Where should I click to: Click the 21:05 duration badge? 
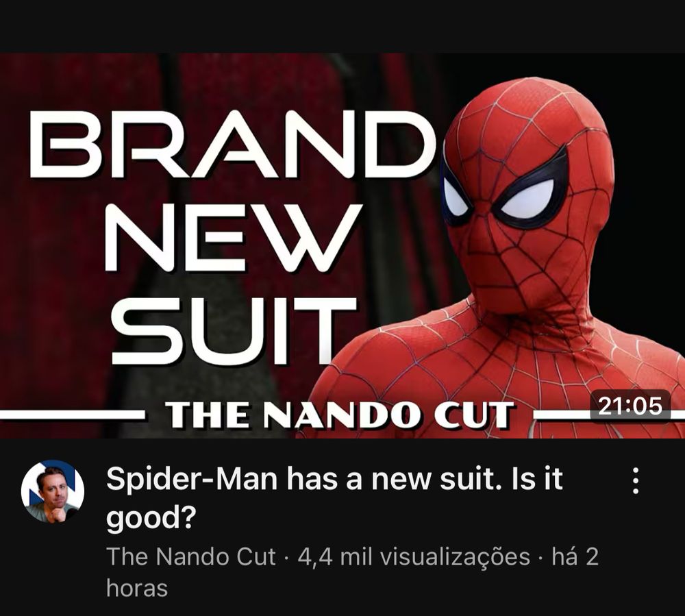630,406
